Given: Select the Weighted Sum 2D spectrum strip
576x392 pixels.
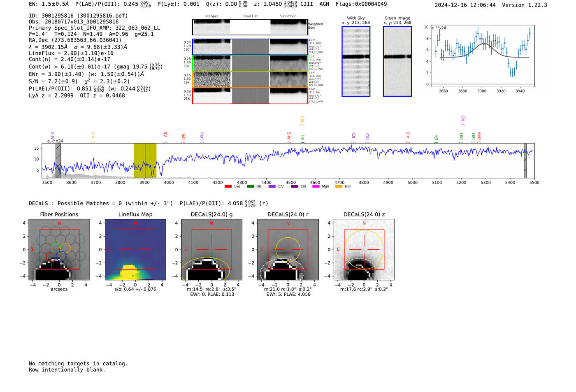Looking at the screenshot, I should pyautogui.click(x=250, y=27).
